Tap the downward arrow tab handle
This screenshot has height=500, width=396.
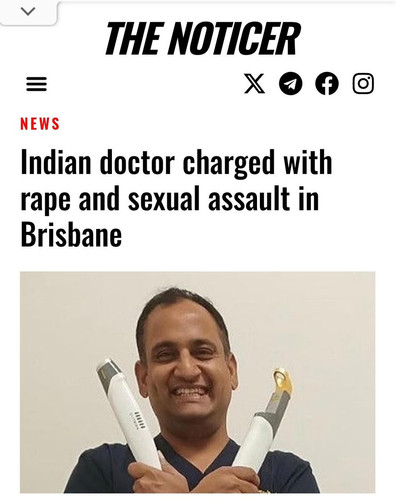pyautogui.click(x=28, y=12)
